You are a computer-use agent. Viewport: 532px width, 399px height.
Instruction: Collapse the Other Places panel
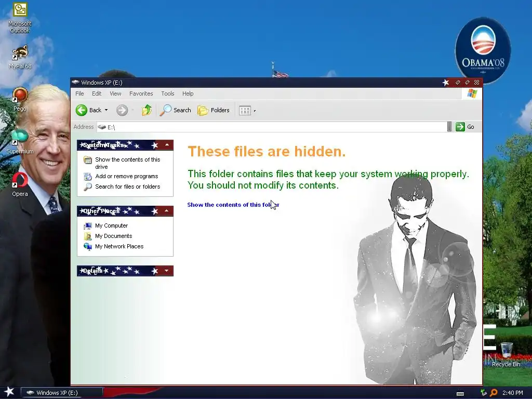coord(167,211)
